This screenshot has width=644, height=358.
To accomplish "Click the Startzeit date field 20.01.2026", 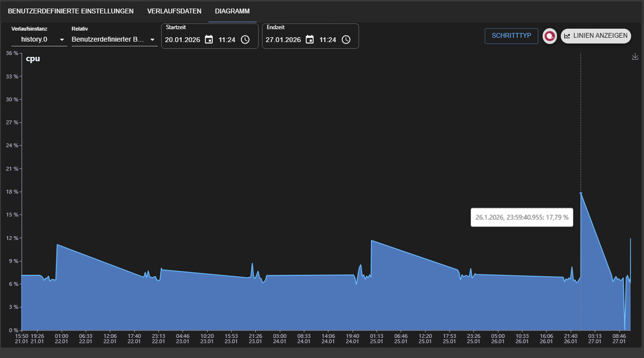I will click(182, 40).
